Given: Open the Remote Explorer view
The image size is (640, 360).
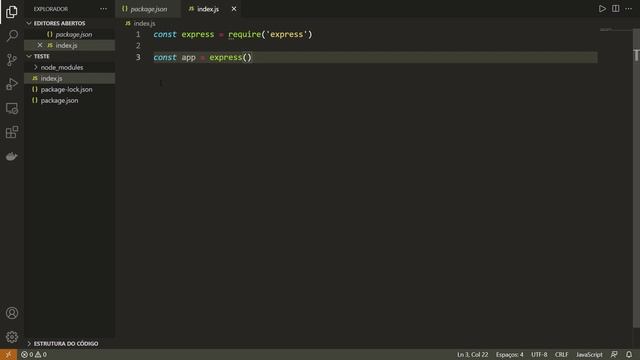Looking at the screenshot, I should tap(11, 108).
